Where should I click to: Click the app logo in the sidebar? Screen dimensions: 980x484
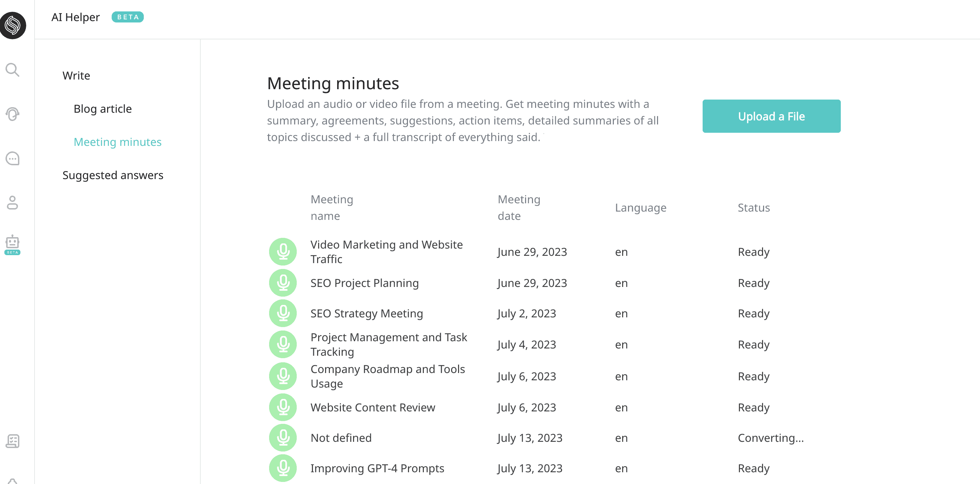pos(13,26)
